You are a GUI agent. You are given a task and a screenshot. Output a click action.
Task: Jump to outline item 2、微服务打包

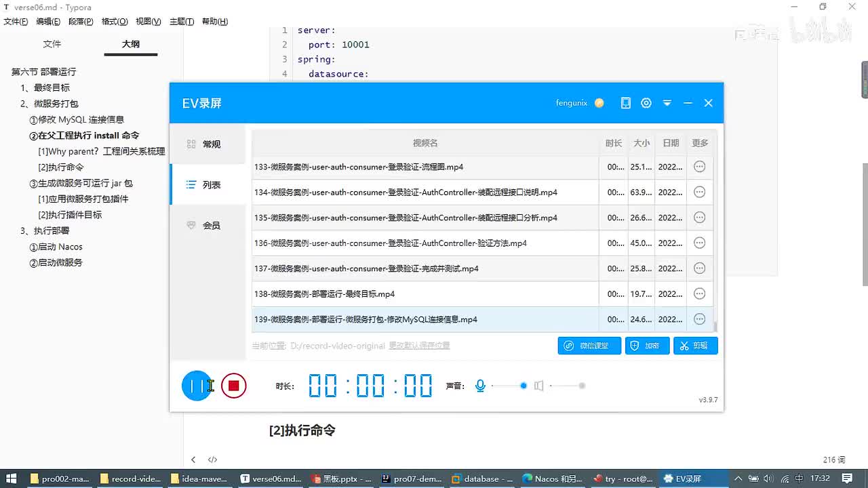tap(49, 104)
